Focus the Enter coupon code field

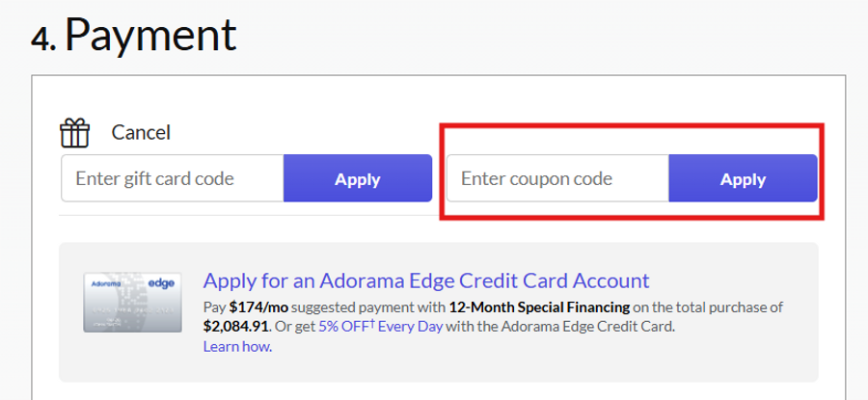click(x=557, y=178)
